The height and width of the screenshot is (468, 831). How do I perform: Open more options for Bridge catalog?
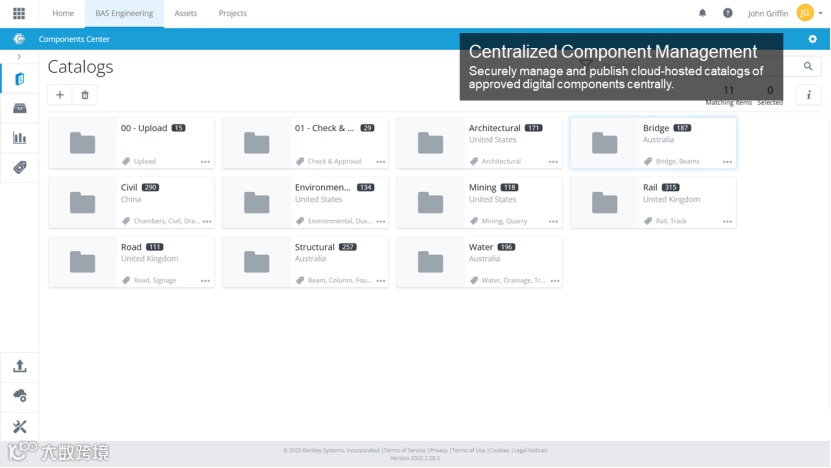(727, 162)
